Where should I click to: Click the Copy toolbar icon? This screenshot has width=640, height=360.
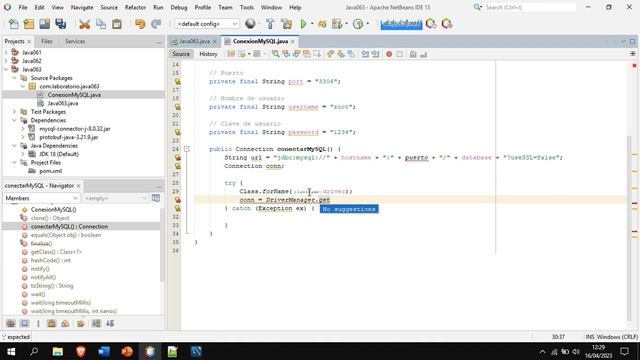coord(101,24)
